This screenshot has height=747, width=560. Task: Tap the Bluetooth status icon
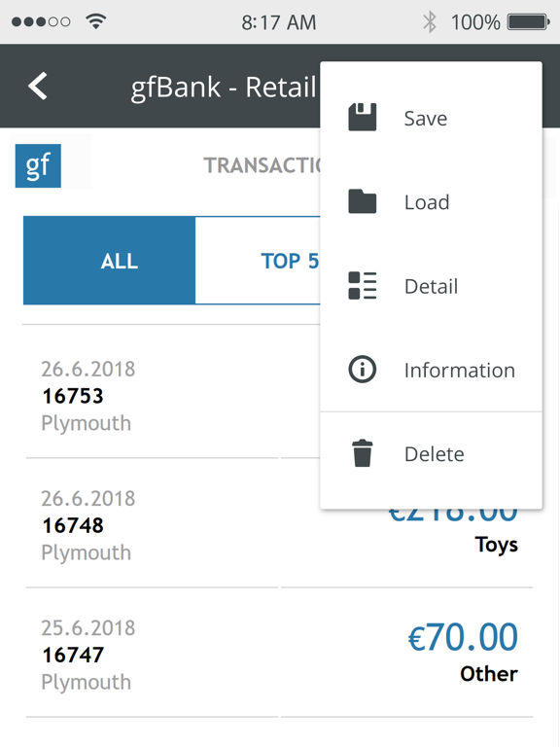coord(430,22)
